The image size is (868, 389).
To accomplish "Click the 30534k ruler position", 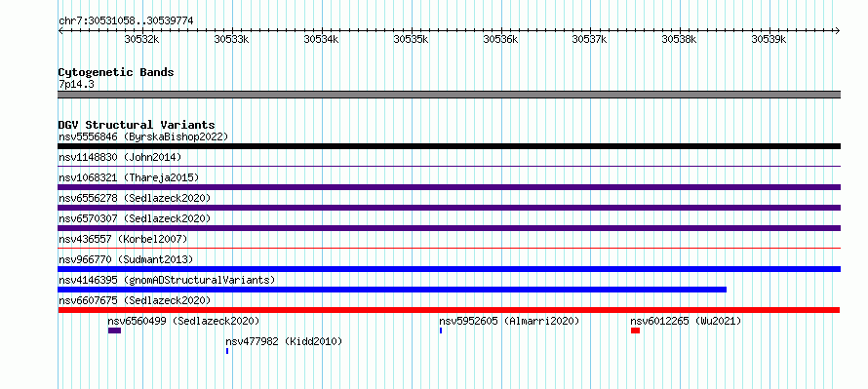I will pyautogui.click(x=321, y=39).
